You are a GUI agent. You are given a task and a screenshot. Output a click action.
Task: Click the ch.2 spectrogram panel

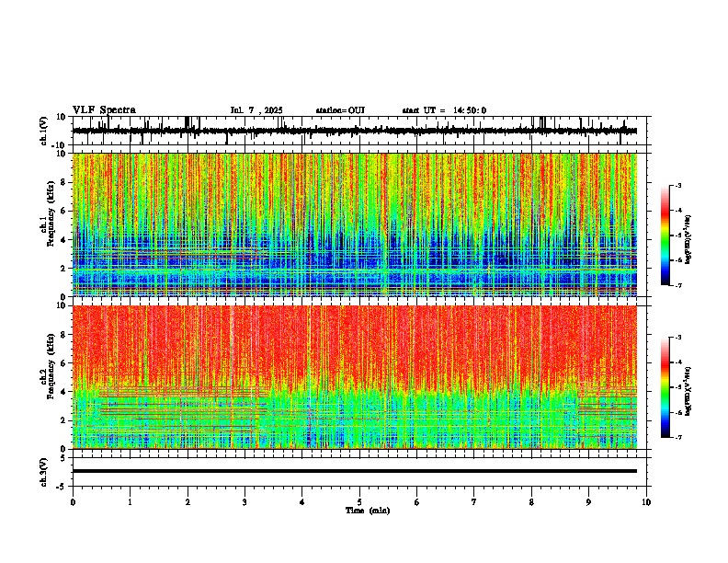[x=355, y=377]
